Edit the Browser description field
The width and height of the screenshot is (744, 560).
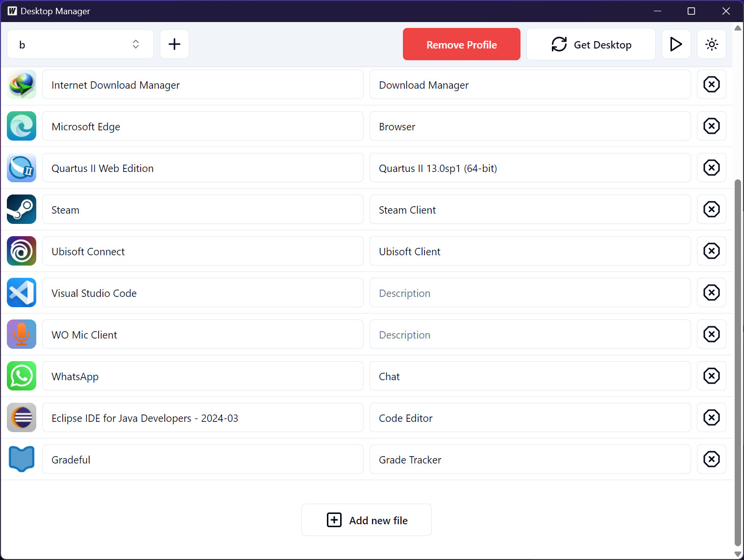point(530,126)
